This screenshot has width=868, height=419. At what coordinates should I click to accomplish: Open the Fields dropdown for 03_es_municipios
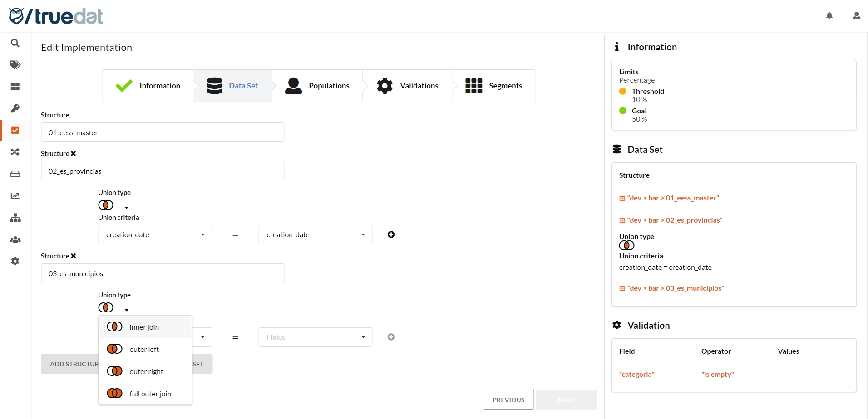pos(315,337)
